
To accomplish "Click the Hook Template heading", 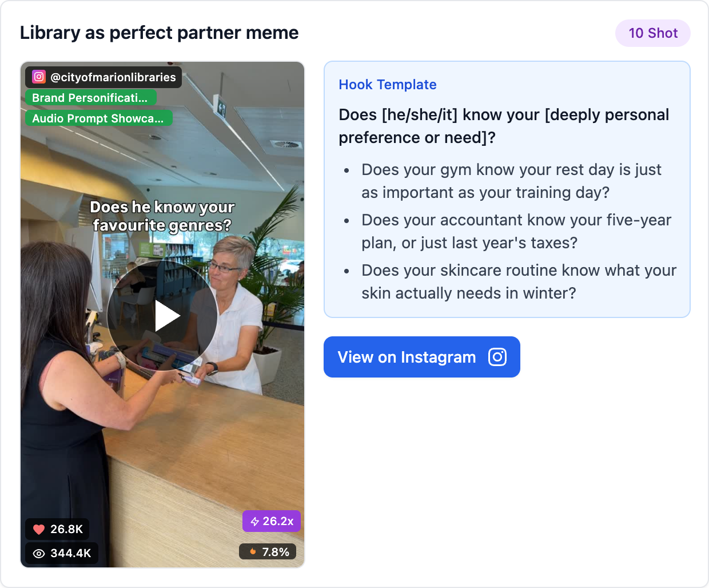I will [388, 85].
